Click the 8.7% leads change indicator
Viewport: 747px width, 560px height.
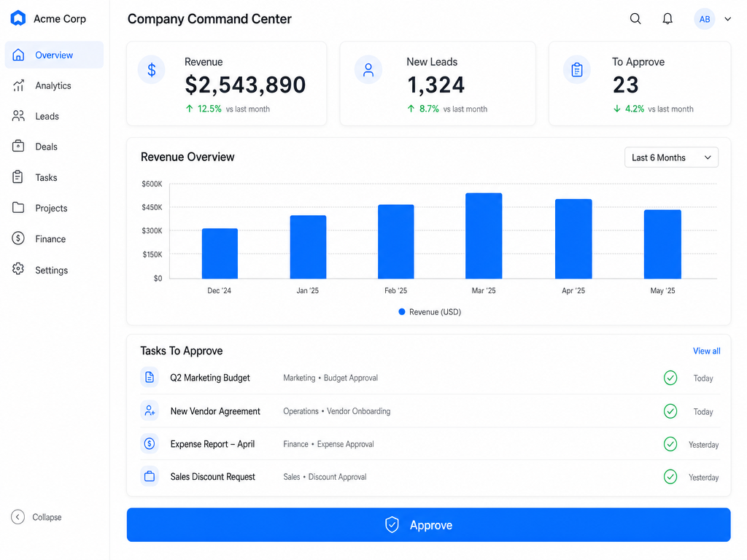[423, 109]
